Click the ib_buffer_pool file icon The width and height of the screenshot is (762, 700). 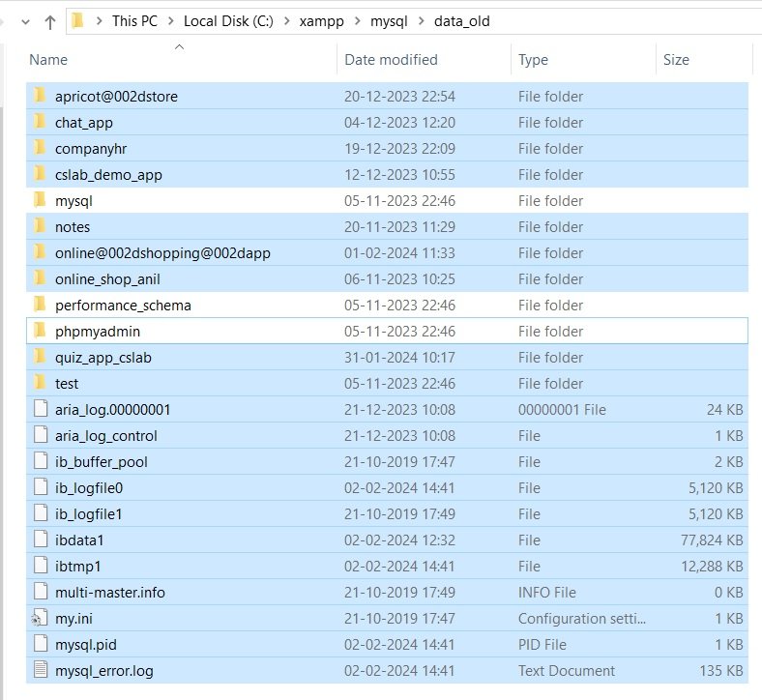pyautogui.click(x=41, y=461)
